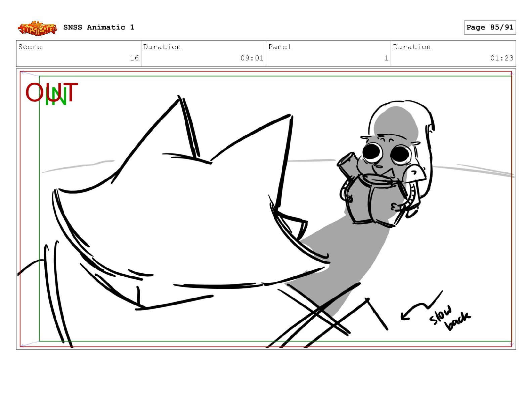Screen dimensions: 532x411
Task: Click the Sir Not-So-Super logo icon
Action: coord(37,28)
